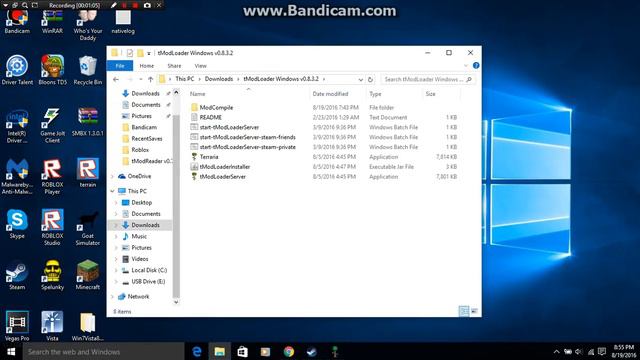Open Microsoft Edge from taskbar
640x360 pixels.
pyautogui.click(x=197, y=351)
